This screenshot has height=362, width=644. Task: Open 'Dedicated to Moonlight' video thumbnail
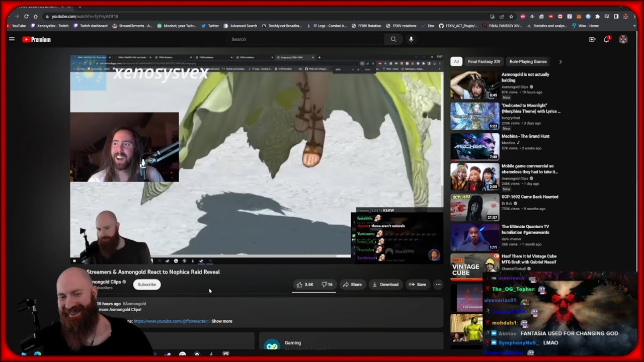click(474, 116)
